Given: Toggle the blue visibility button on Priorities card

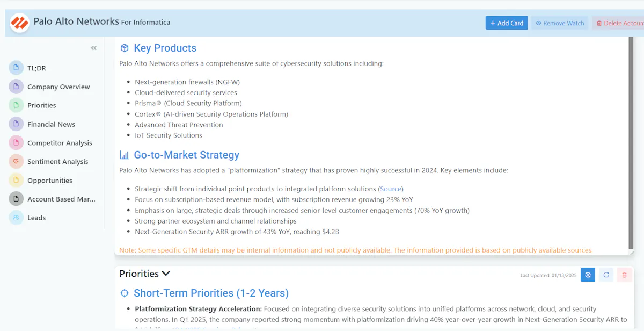Looking at the screenshot, I should (588, 275).
